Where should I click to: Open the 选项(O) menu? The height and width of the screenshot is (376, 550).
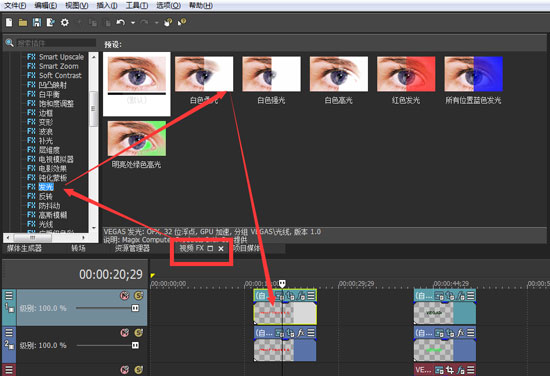168,5
